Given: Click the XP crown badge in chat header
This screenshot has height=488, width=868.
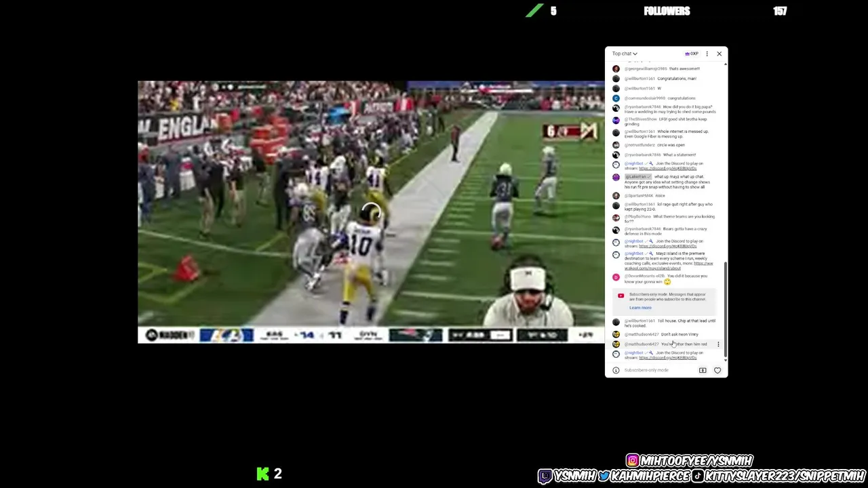Looking at the screenshot, I should (x=692, y=54).
